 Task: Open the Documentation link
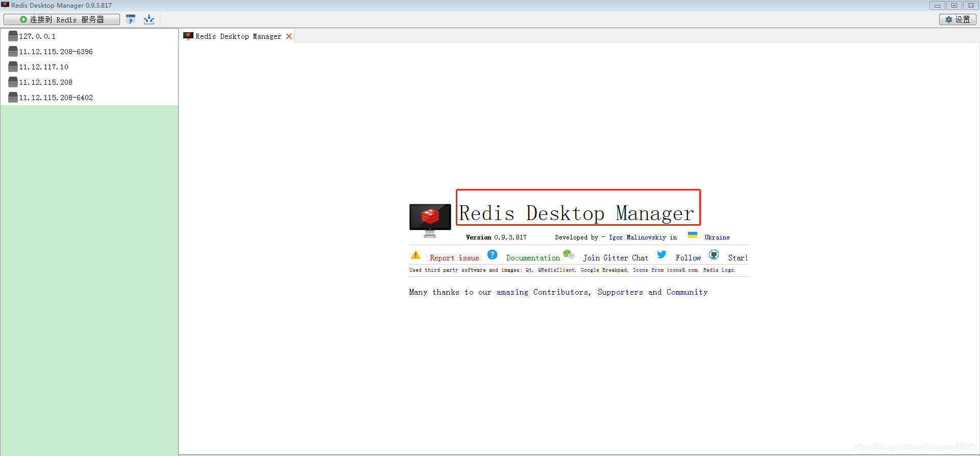(x=533, y=258)
